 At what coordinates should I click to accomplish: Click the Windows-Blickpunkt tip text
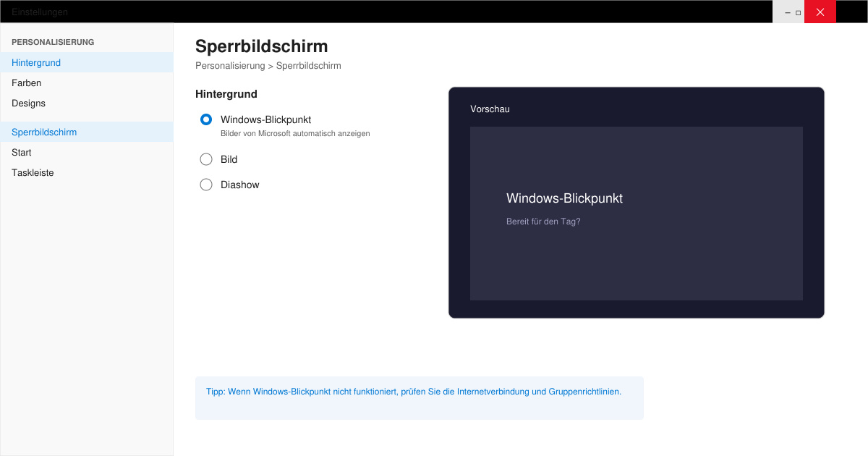414,392
